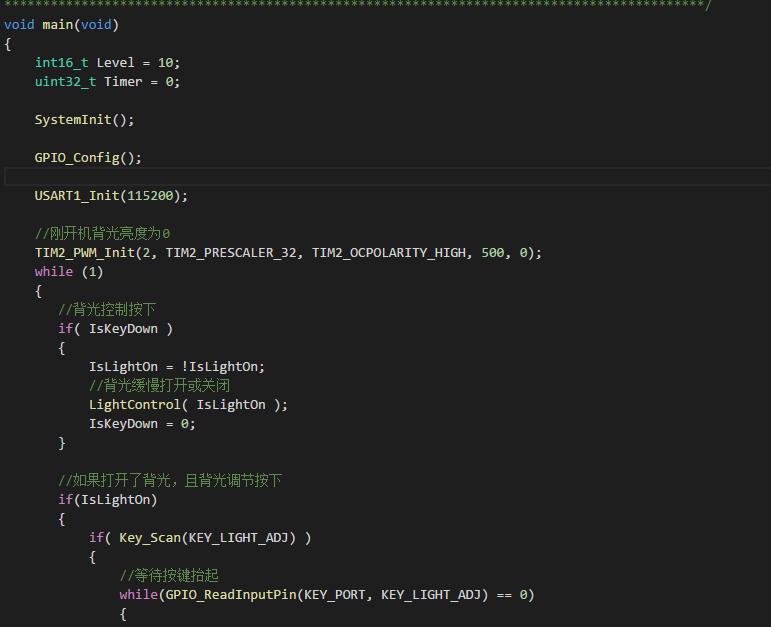Select the SystemInit function call
771x627 pixels.
click(80, 119)
